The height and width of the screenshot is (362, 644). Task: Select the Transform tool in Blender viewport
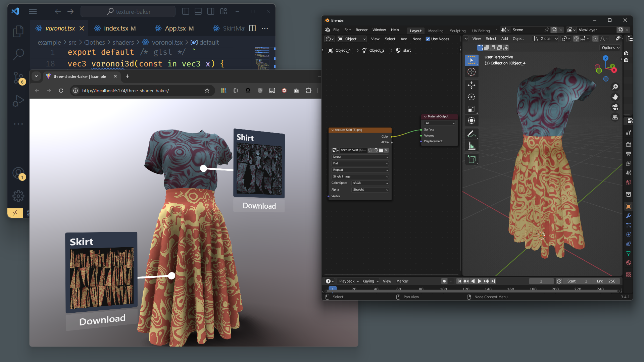[x=472, y=120]
